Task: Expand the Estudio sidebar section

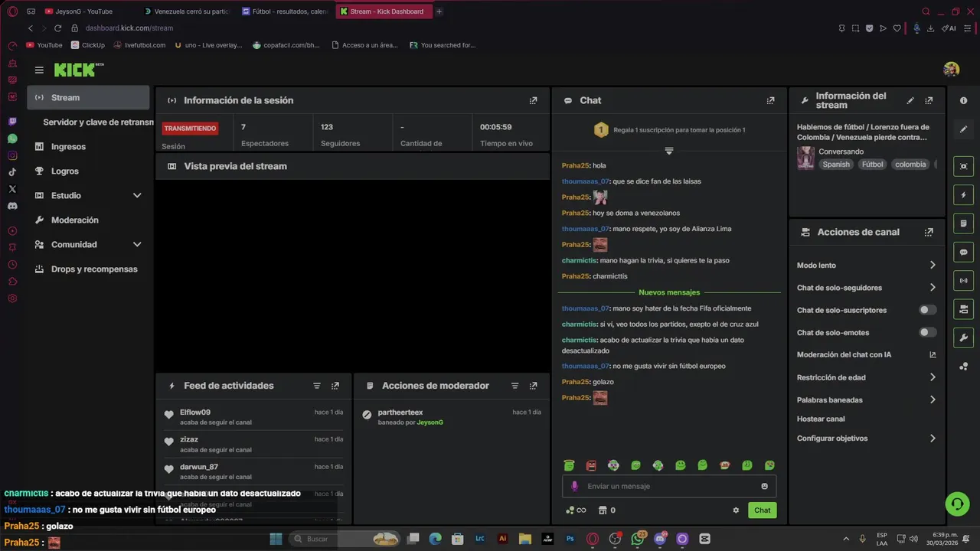Action: click(137, 195)
